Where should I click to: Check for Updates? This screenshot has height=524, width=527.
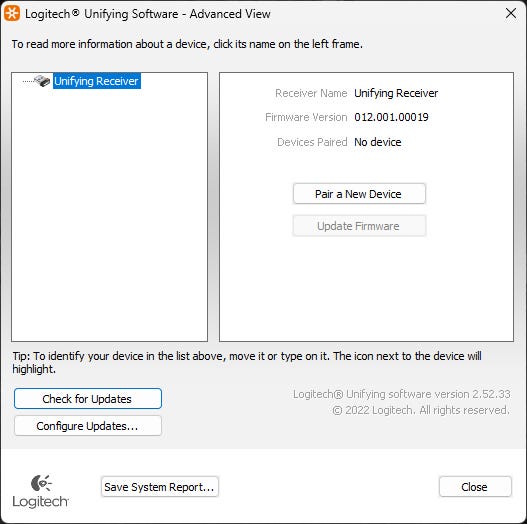88,399
